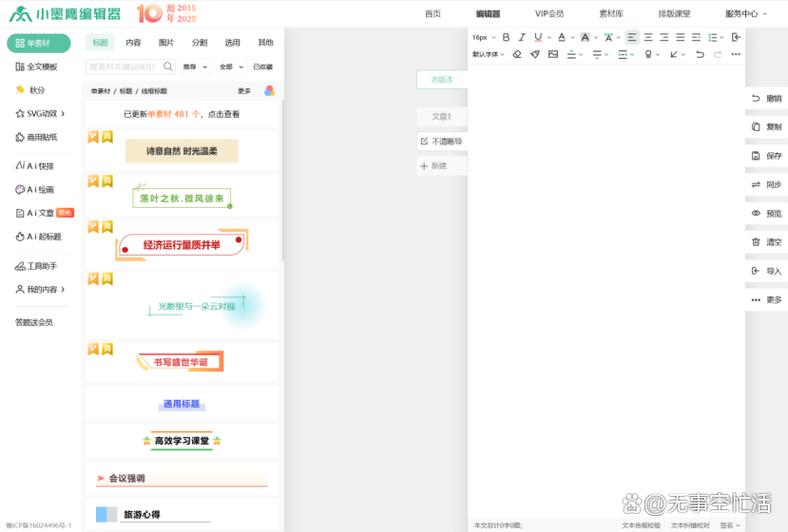Open 素材库 in top navigation
This screenshot has height=532, width=788.
[611, 14]
